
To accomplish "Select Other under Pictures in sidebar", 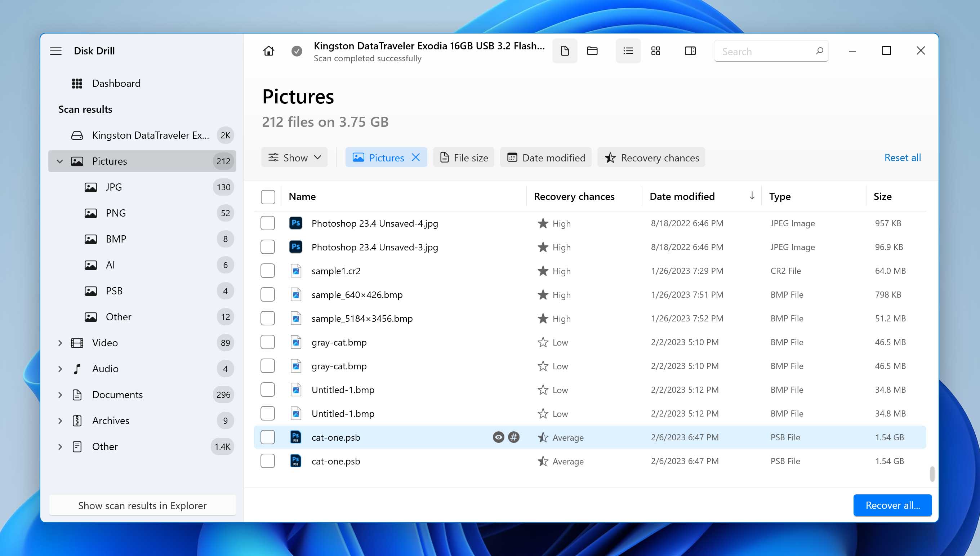I will tap(143, 317).
